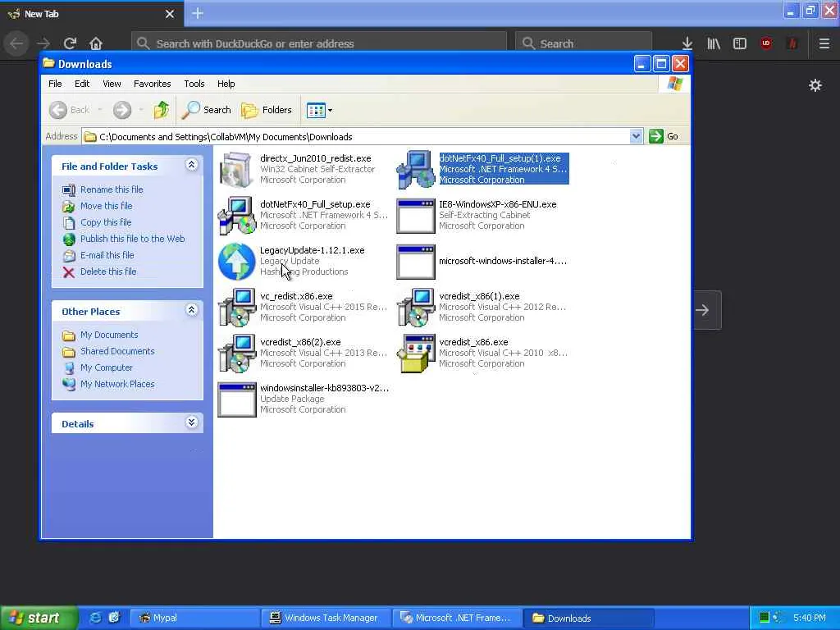Reload the page in Mypal browser
The height and width of the screenshot is (630, 840).
coord(70,43)
